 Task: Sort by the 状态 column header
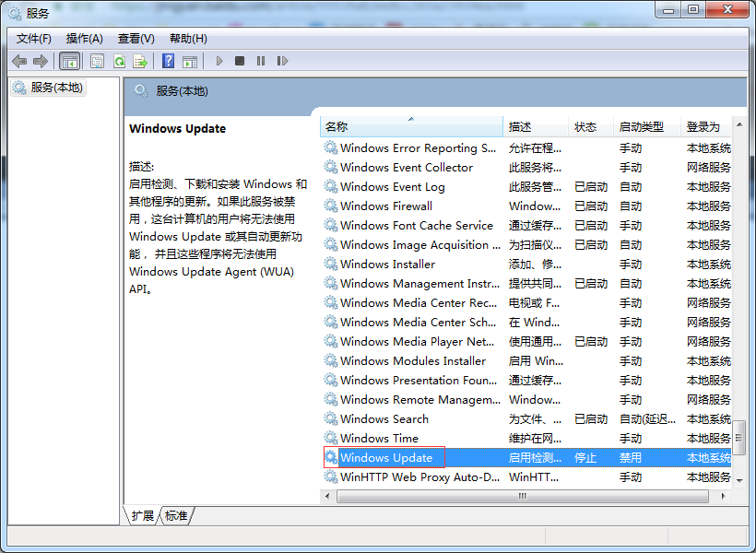(591, 127)
